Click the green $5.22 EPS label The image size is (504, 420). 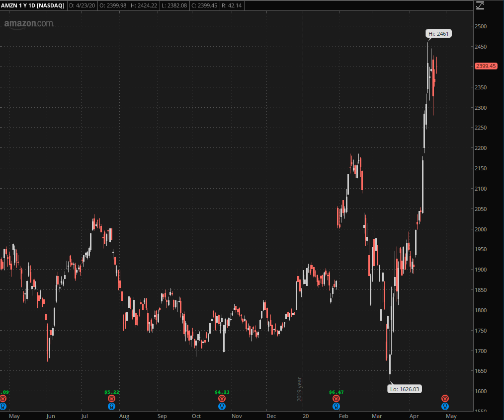coord(112,392)
